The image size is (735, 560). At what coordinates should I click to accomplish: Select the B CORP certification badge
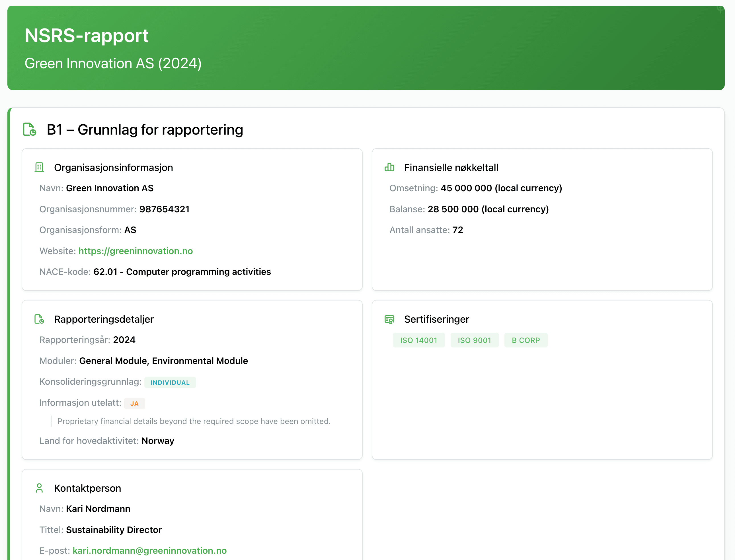(526, 340)
